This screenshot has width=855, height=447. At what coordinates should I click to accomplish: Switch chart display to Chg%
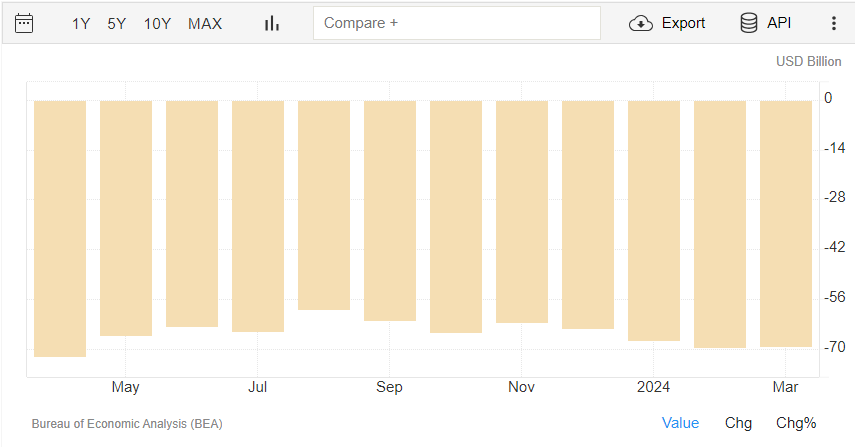(796, 423)
